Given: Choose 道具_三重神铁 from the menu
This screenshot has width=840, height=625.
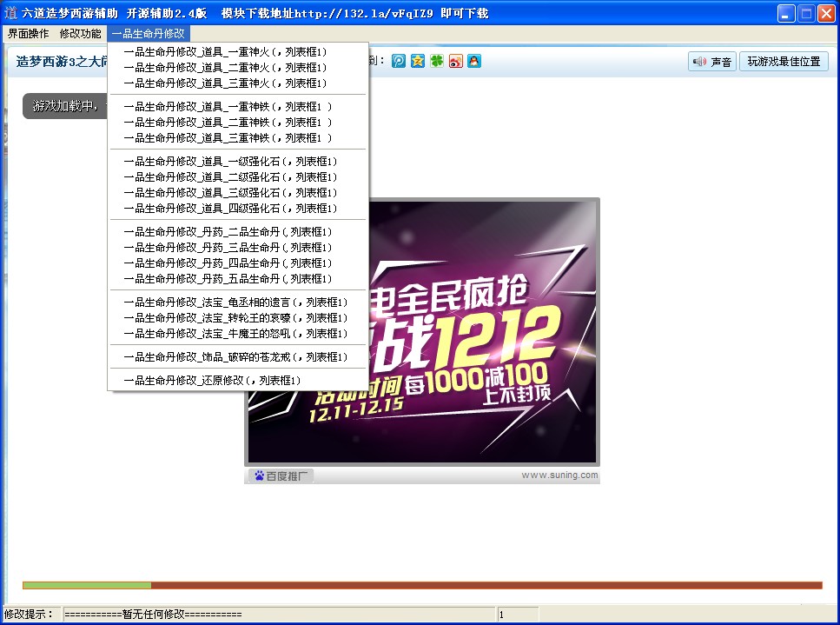Looking at the screenshot, I should point(228,138).
